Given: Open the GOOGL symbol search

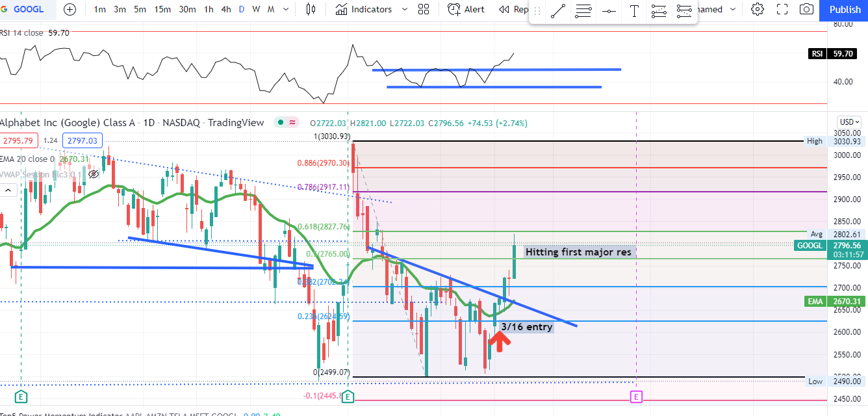Looking at the screenshot, I should point(27,9).
